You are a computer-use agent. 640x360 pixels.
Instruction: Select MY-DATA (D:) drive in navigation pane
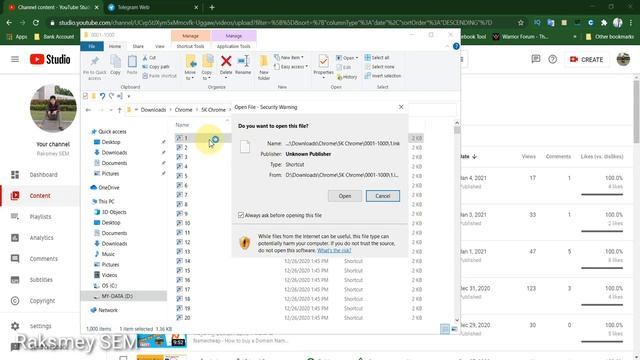[124, 296]
